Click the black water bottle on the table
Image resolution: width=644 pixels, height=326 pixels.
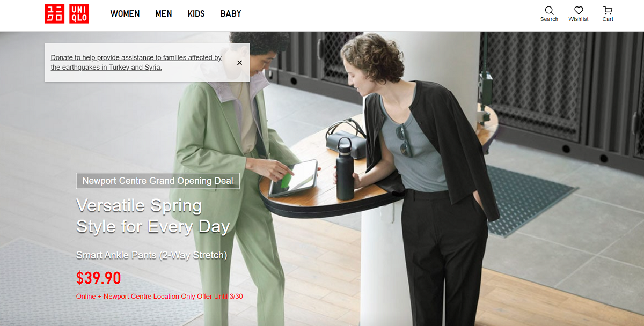click(x=345, y=169)
